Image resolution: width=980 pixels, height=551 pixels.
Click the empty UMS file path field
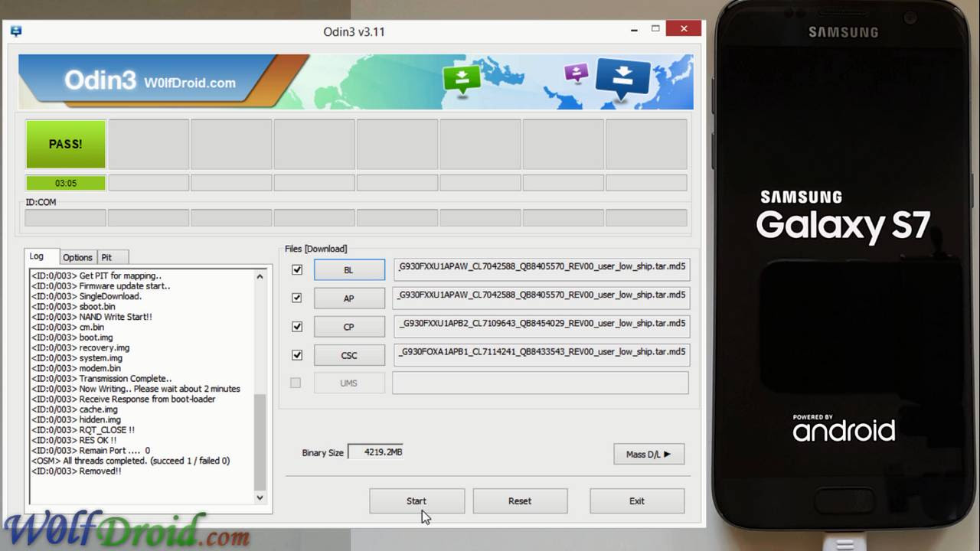pos(541,383)
